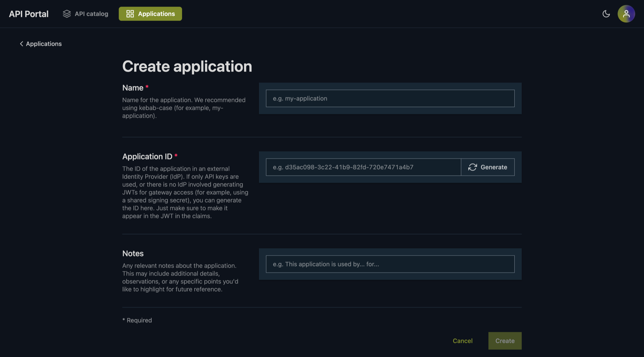This screenshot has width=644, height=357.
Task: Open the API catalog page
Action: click(x=86, y=14)
